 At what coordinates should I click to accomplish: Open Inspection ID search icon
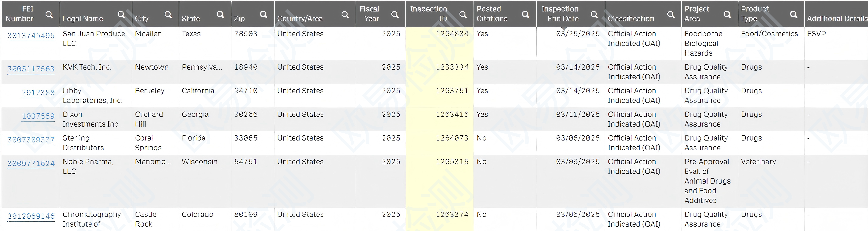tap(463, 14)
